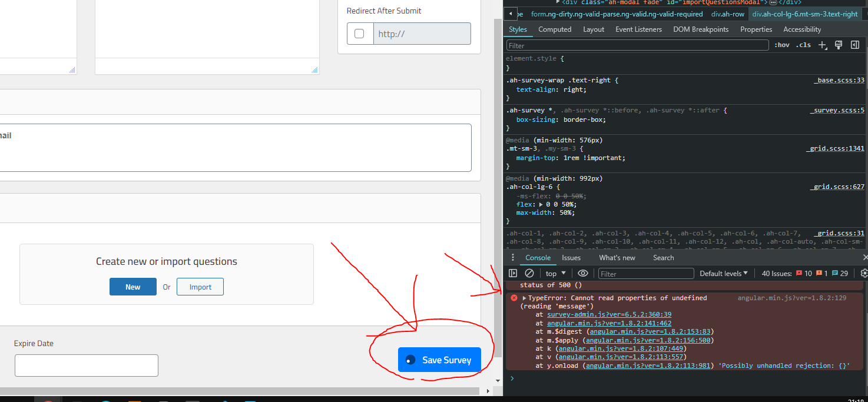The image size is (868, 402).
Task: Open the DOM Breakpoints tab
Action: (701, 29)
